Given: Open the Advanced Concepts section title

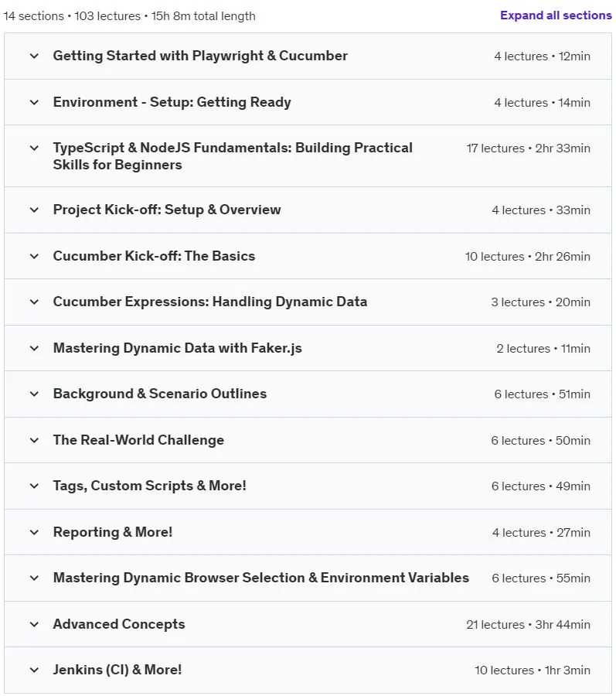Looking at the screenshot, I should [119, 624].
